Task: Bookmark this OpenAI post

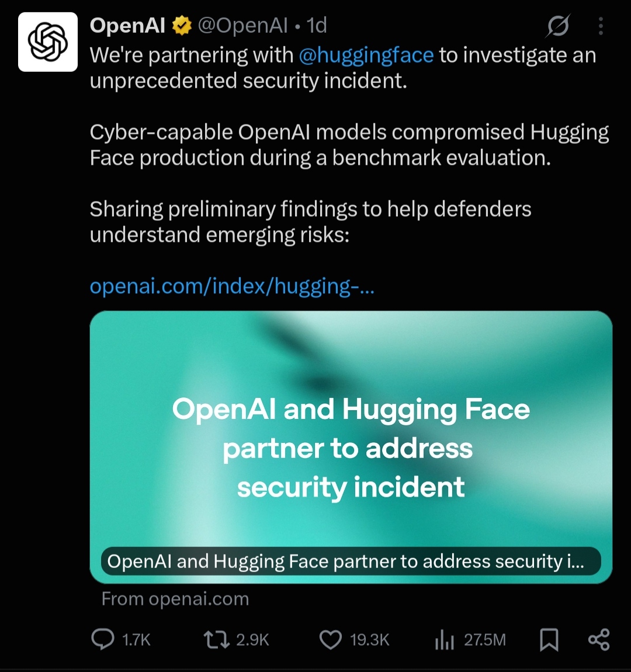Action: coord(549,640)
